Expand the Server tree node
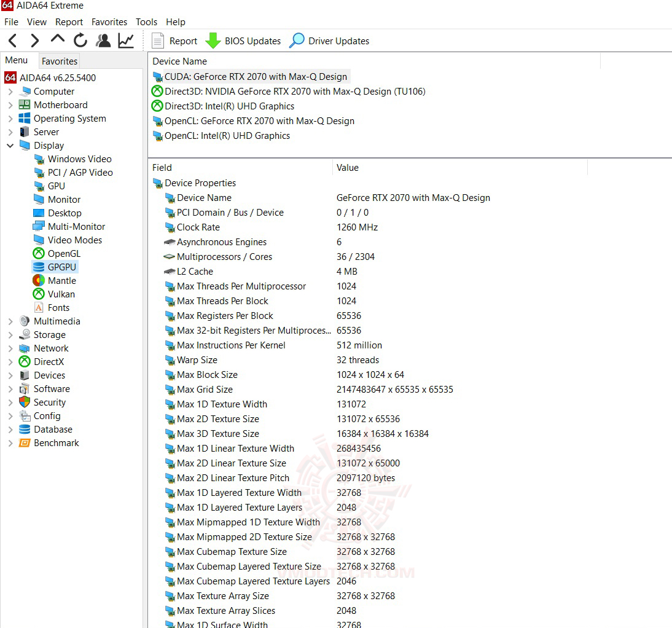The image size is (672, 628). pyautogui.click(x=10, y=132)
